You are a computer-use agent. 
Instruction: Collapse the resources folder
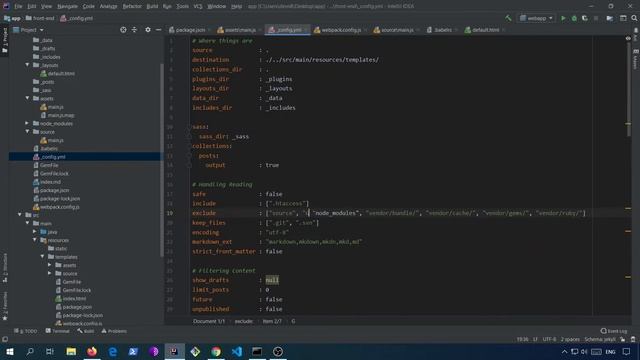(35, 240)
